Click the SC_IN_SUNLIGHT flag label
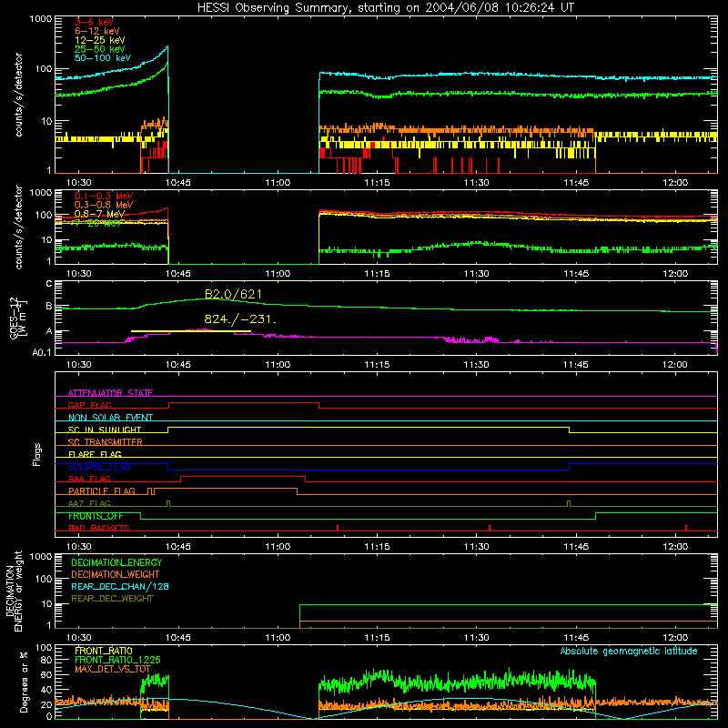The width and height of the screenshot is (728, 728). (105, 430)
